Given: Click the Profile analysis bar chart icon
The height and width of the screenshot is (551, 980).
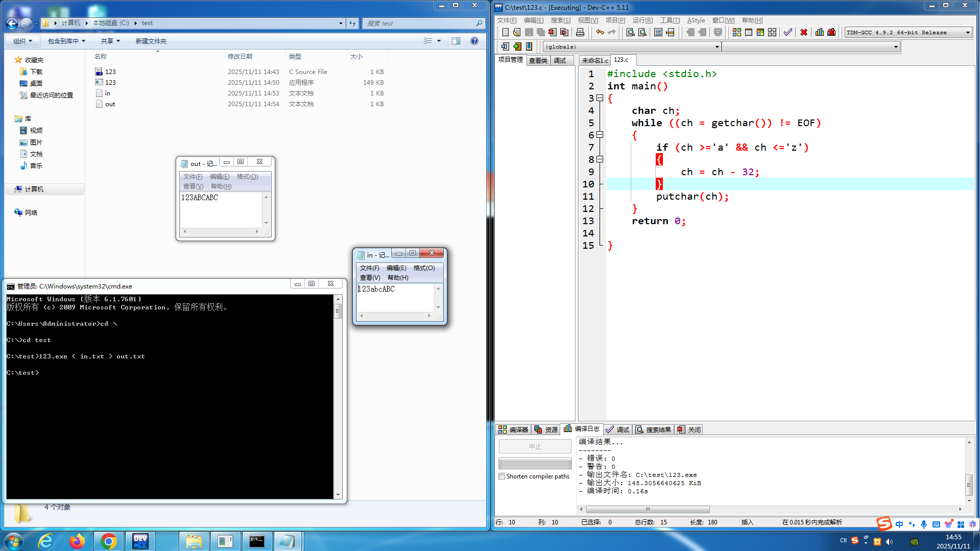Looking at the screenshot, I should [820, 32].
